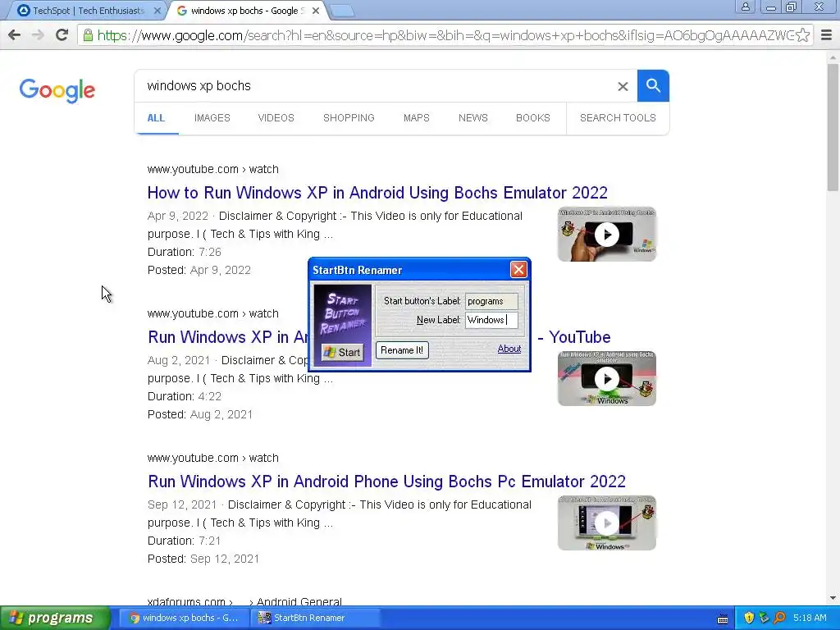Viewport: 840px width, 630px height.
Task: Click the 'Posted: Sep 12, 2021' text
Action: coord(203,559)
